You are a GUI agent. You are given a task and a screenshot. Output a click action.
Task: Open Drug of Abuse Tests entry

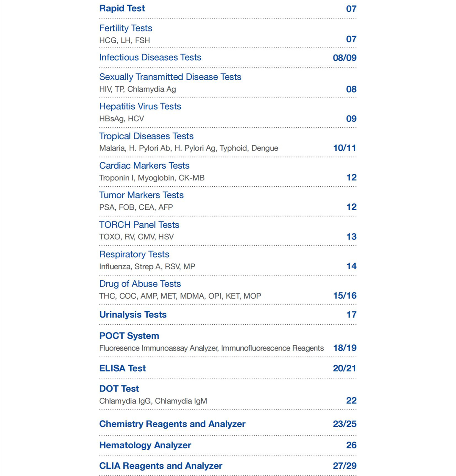click(140, 284)
